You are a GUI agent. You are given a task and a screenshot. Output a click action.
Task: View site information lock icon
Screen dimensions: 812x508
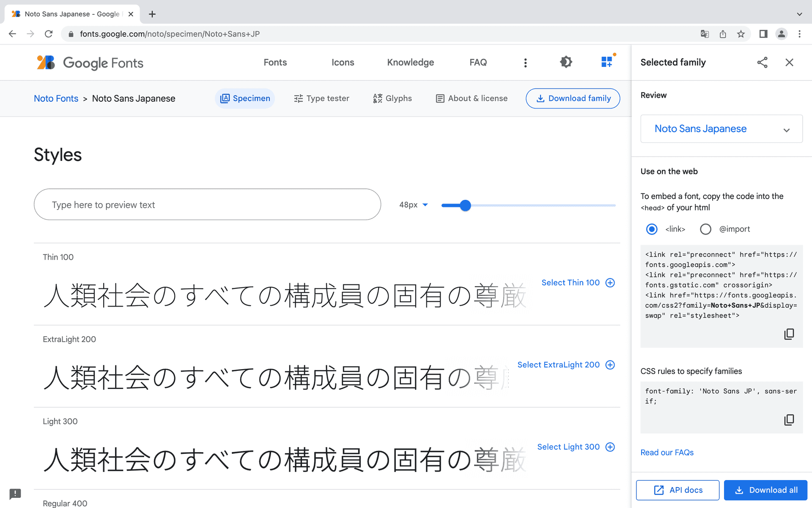[x=71, y=34]
